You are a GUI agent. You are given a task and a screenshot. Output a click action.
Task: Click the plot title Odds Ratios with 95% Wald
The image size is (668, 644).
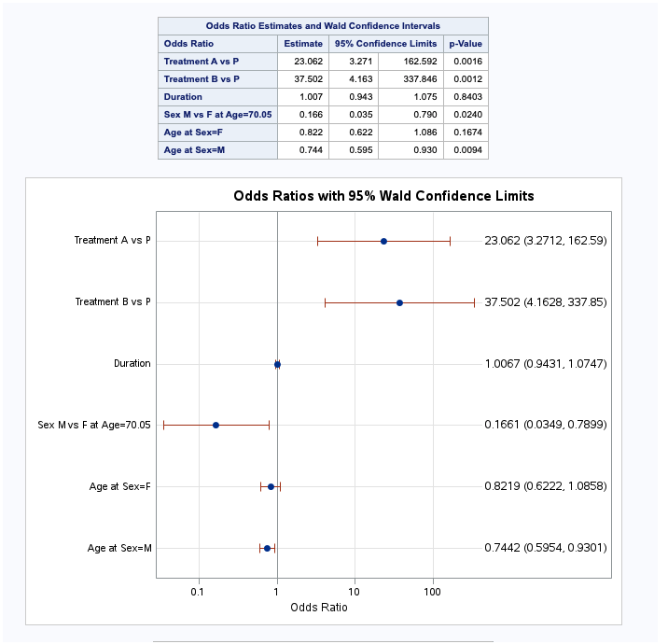pyautogui.click(x=383, y=196)
